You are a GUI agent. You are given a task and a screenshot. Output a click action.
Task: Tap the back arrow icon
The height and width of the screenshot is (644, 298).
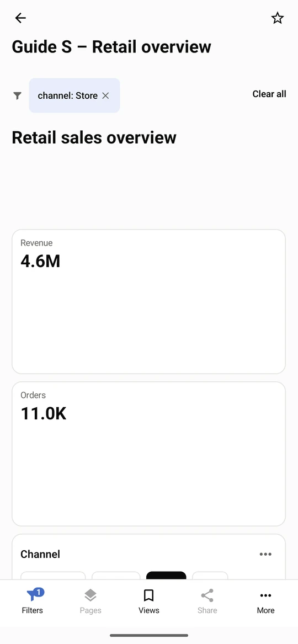[x=20, y=18]
